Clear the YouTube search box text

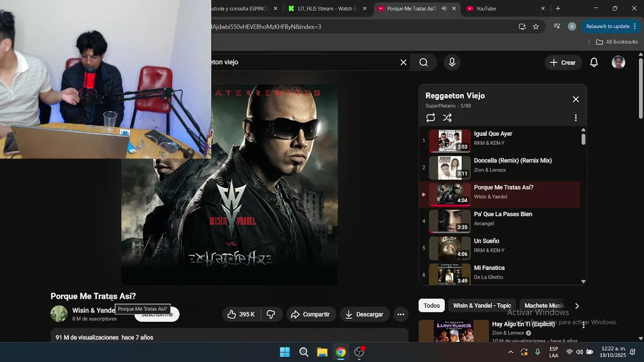(x=404, y=62)
